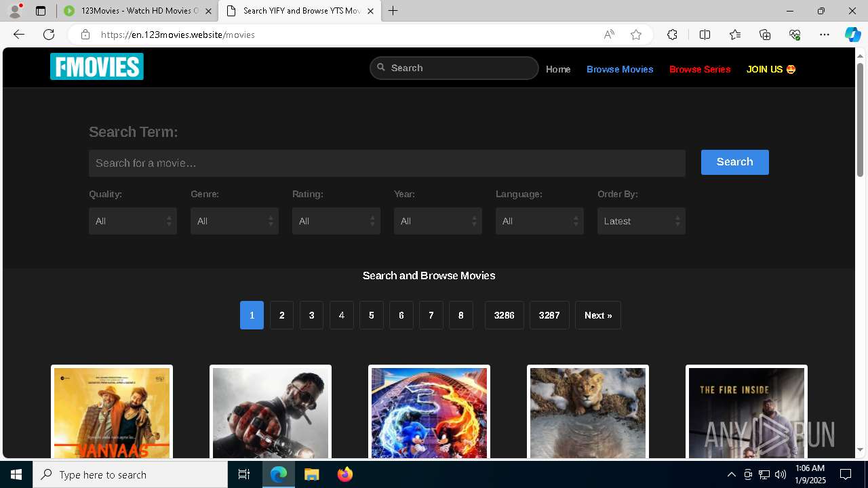Expand the Year dropdown

coord(438,221)
